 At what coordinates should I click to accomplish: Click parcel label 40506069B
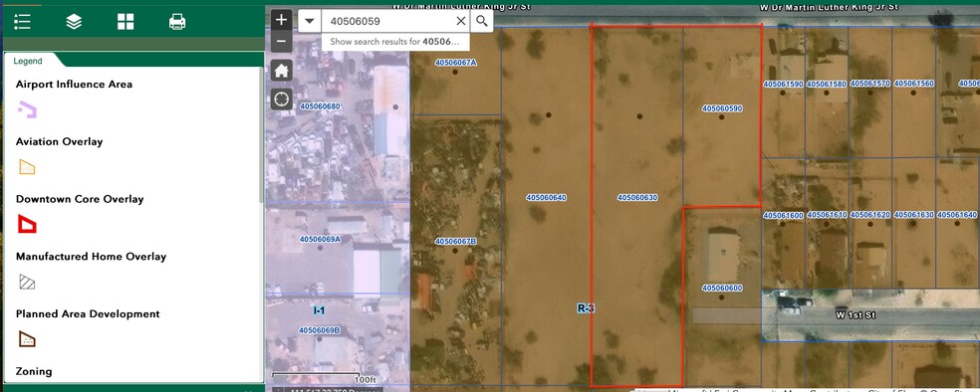tap(320, 330)
